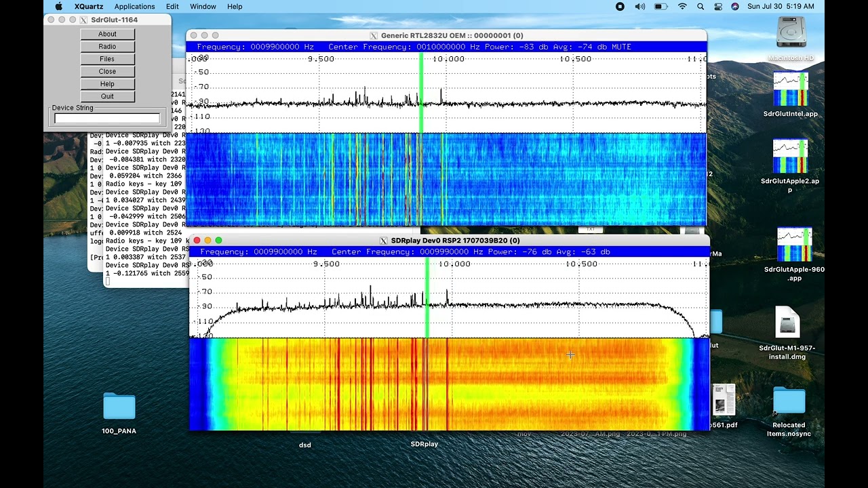Select the SdrGlutApple-960.app desktop icon
Screen dimensions: 868x488
coord(794,245)
